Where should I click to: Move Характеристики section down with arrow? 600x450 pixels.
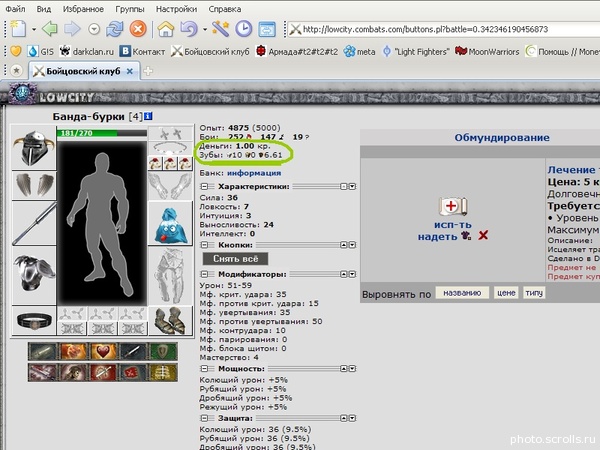[352, 186]
